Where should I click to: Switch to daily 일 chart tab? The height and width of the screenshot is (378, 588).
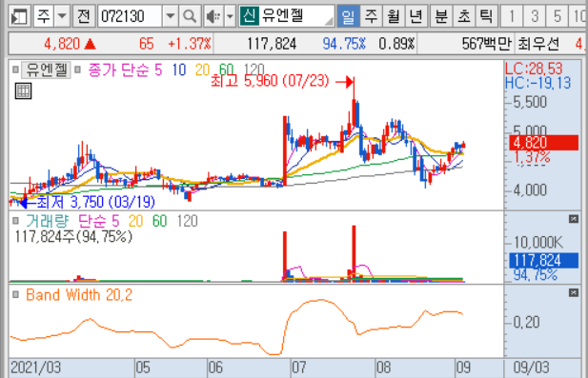coord(348,16)
